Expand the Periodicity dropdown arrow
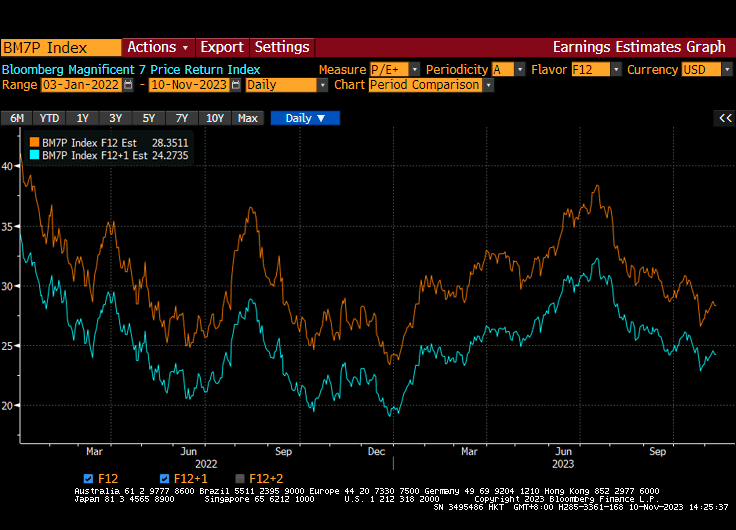This screenshot has height=530, width=736. [x=520, y=69]
